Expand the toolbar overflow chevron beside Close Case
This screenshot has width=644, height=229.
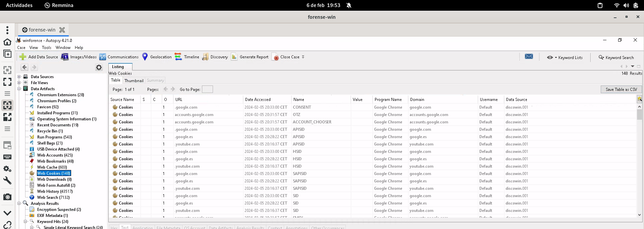coord(303,57)
